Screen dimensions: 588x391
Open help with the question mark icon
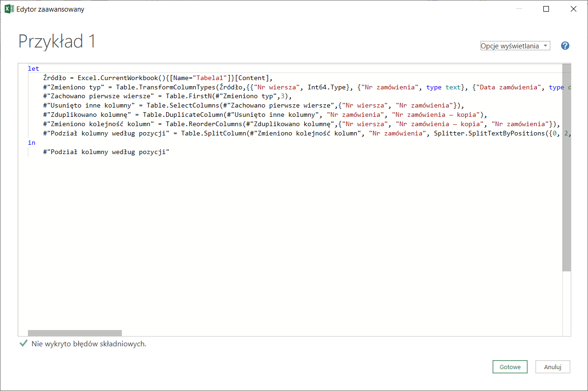(565, 46)
